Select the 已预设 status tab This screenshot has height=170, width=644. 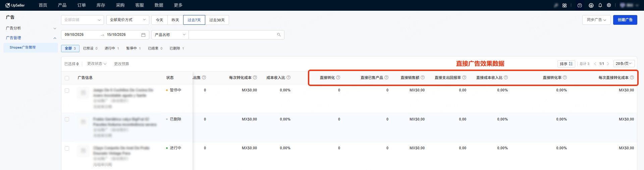90,49
